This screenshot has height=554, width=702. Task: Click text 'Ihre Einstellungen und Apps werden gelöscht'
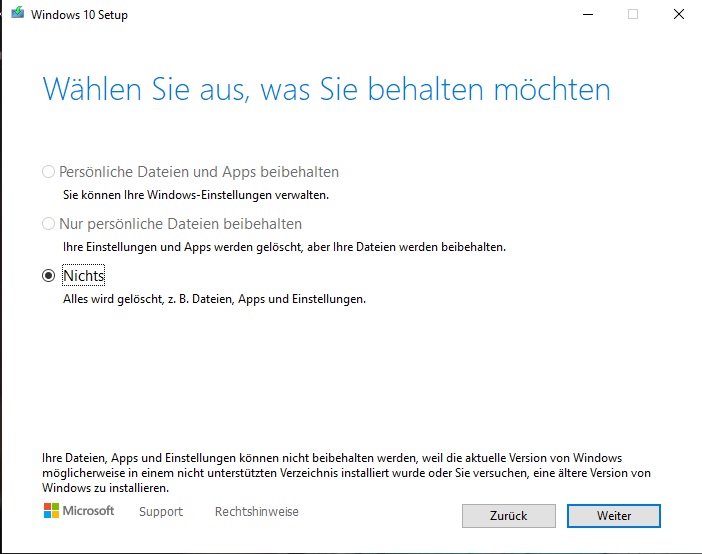pyautogui.click(x=182, y=247)
